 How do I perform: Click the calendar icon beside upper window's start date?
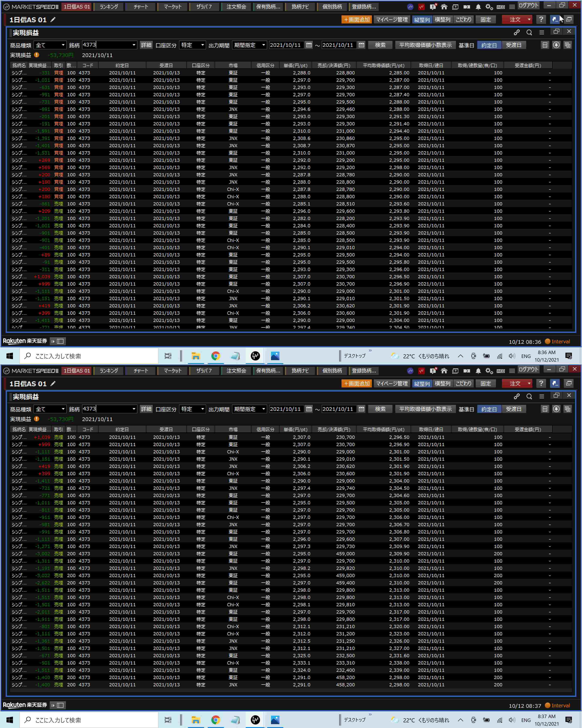coord(309,45)
